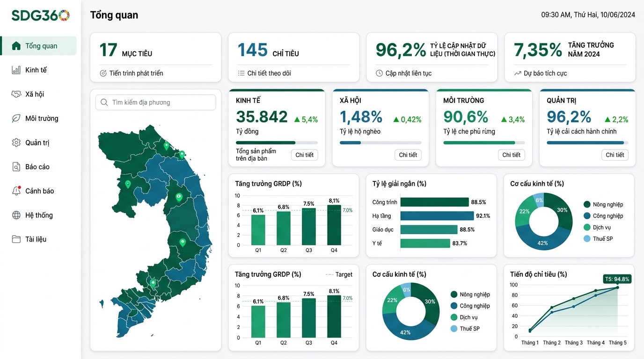The image size is (644, 359).
Task: Click the trend arrow icon beside Dự báo tích cực
Action: click(517, 73)
